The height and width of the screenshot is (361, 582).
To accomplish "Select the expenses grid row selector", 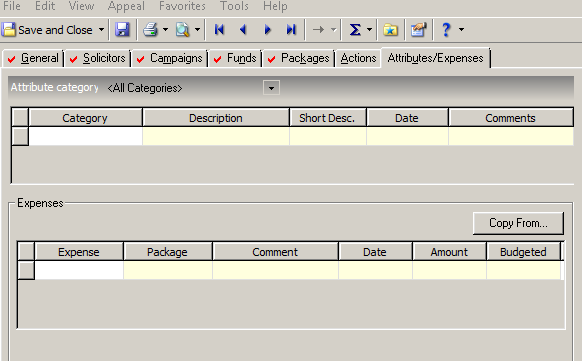I will coord(26,270).
